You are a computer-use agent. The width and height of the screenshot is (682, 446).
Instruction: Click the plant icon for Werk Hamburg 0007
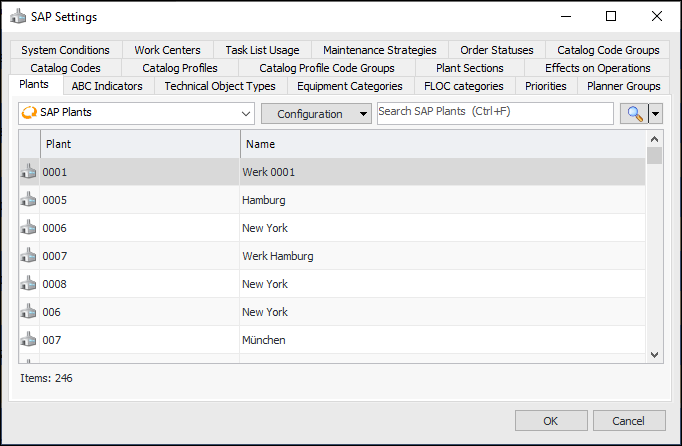point(28,256)
